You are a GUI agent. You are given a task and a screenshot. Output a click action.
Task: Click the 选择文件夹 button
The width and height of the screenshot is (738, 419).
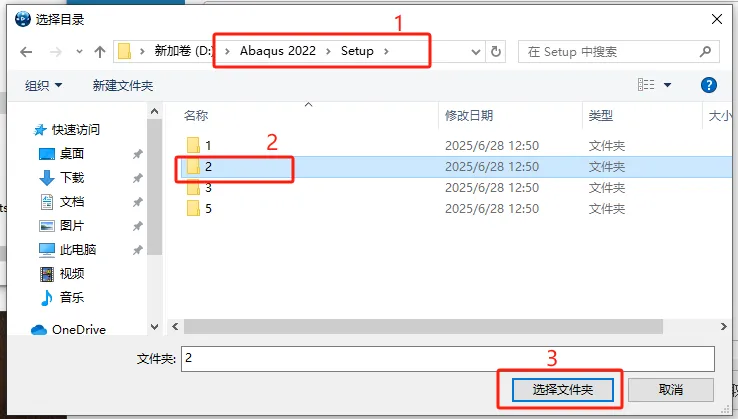point(562,390)
